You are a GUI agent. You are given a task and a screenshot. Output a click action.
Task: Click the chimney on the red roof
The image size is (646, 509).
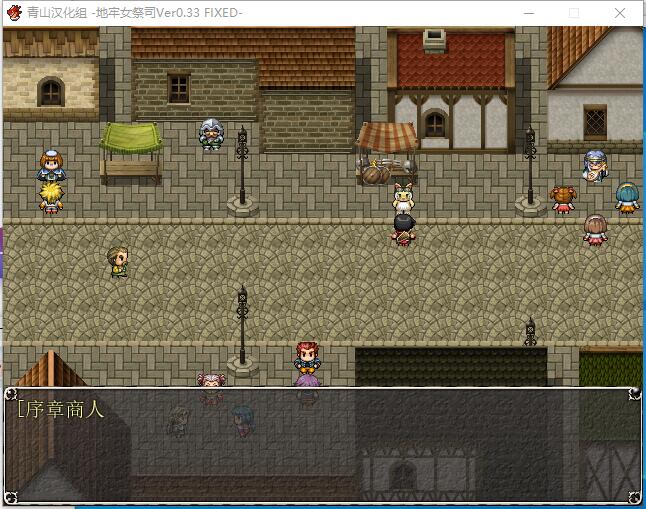[x=434, y=39]
